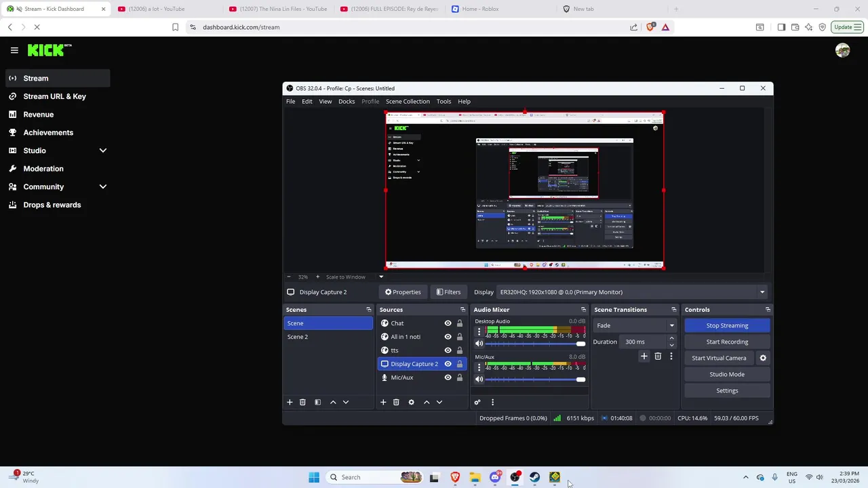Image resolution: width=868 pixels, height=488 pixels.
Task: Add a new scene with the plus icon
Action: tap(290, 402)
